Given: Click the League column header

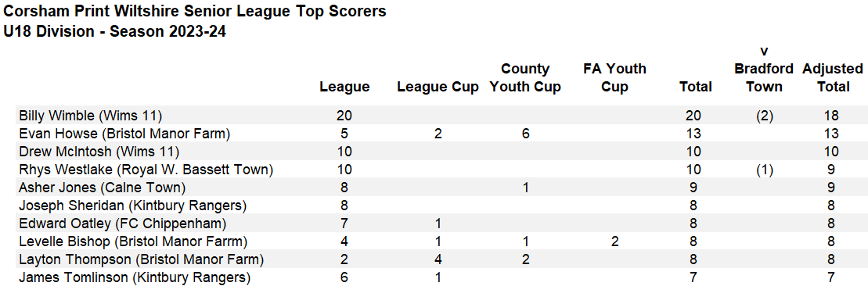Looking at the screenshot, I should [x=344, y=87].
